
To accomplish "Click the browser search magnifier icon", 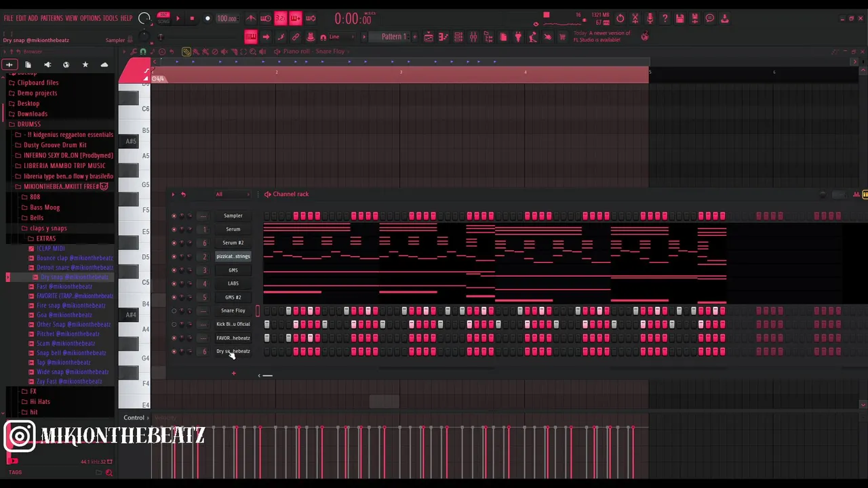I will click(x=108, y=472).
